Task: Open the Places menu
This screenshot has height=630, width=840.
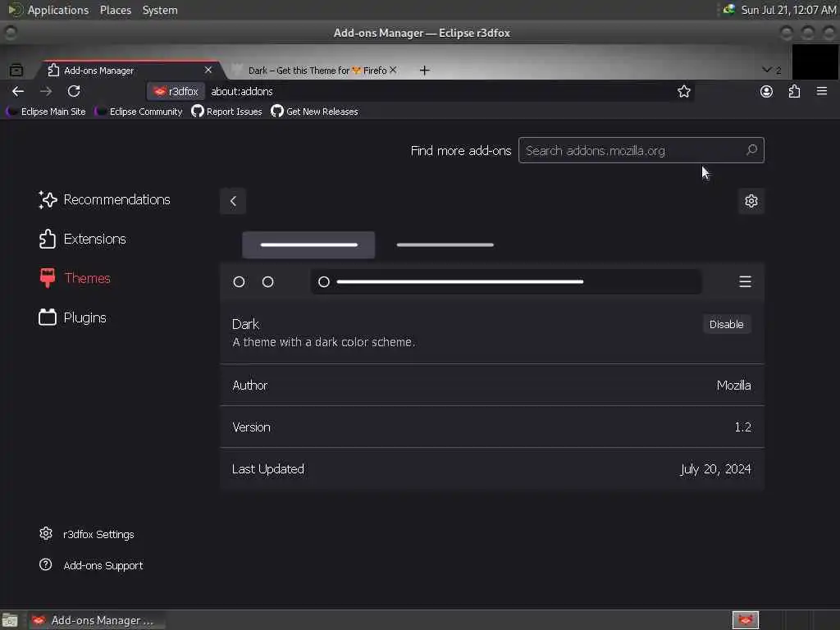Action: click(x=116, y=10)
